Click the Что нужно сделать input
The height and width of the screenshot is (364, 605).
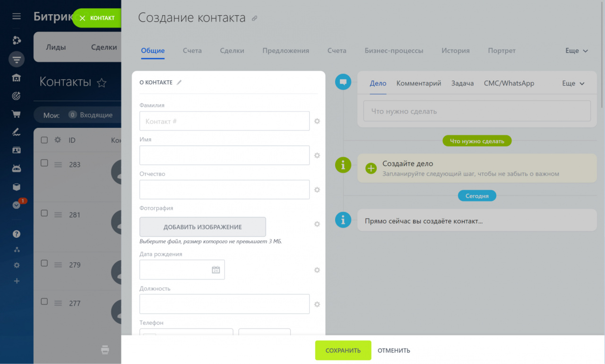coord(477,111)
